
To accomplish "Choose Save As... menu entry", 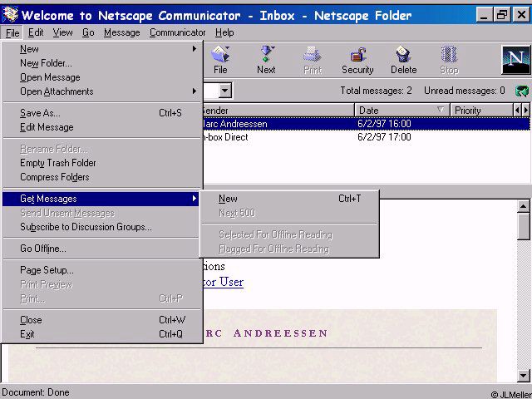I will click(101, 113).
